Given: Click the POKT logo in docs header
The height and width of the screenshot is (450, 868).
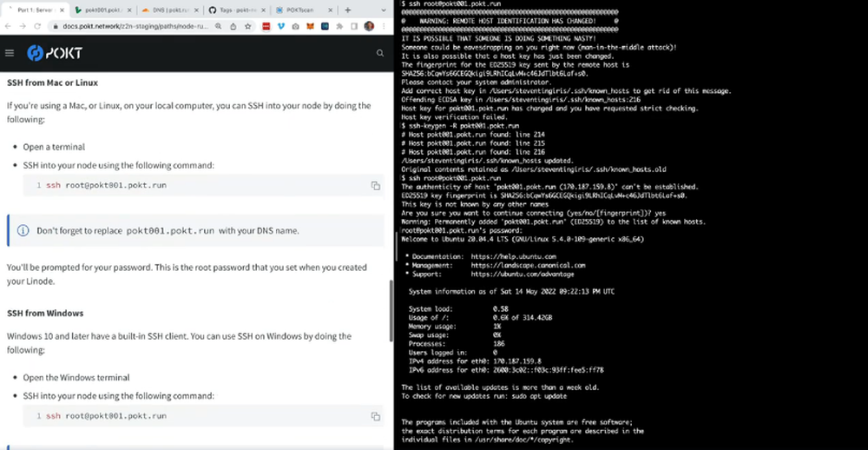Looking at the screenshot, I should click(x=55, y=53).
